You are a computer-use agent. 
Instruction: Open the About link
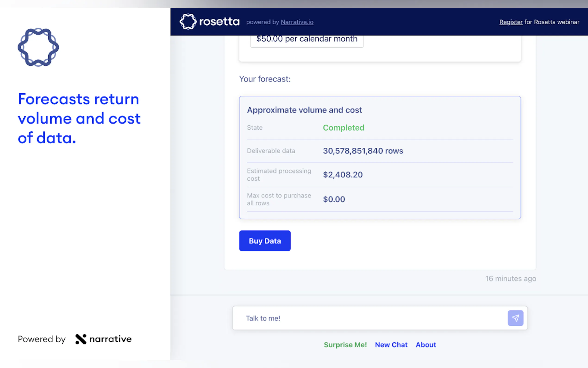point(426,345)
